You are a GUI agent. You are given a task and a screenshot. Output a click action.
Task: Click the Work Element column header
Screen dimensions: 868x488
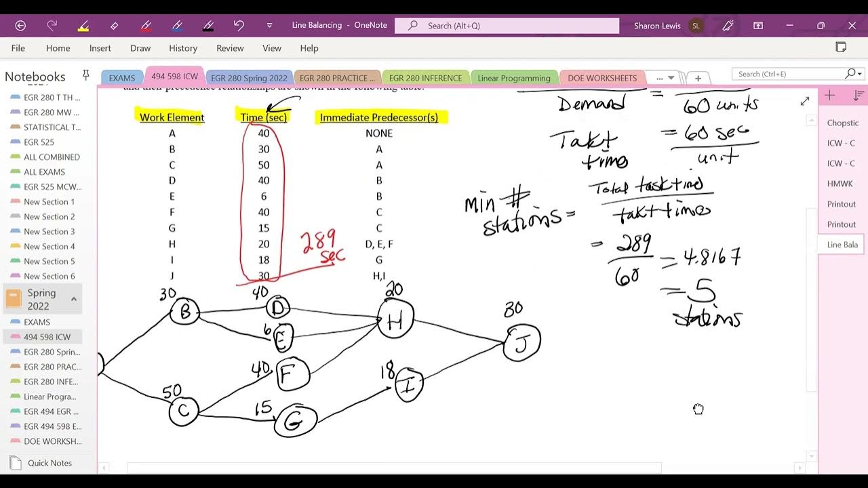(172, 117)
